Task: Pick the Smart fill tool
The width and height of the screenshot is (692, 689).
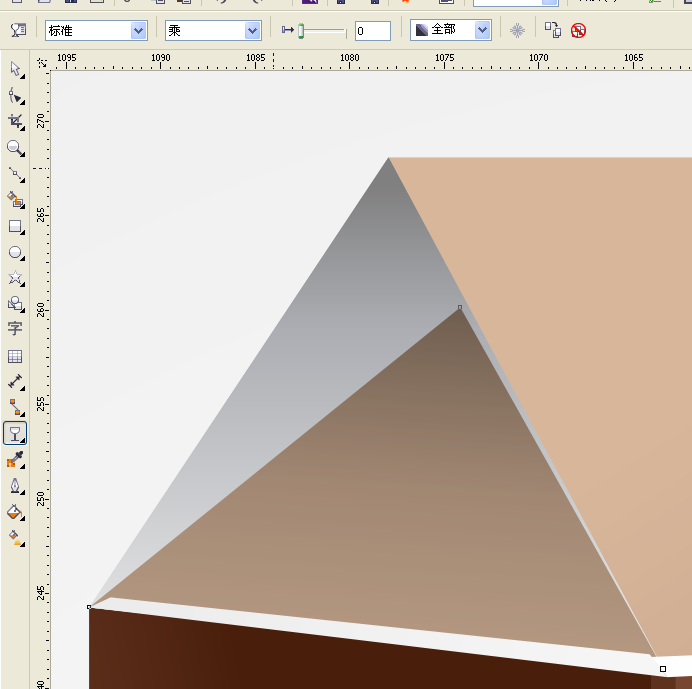Action: (x=15, y=200)
